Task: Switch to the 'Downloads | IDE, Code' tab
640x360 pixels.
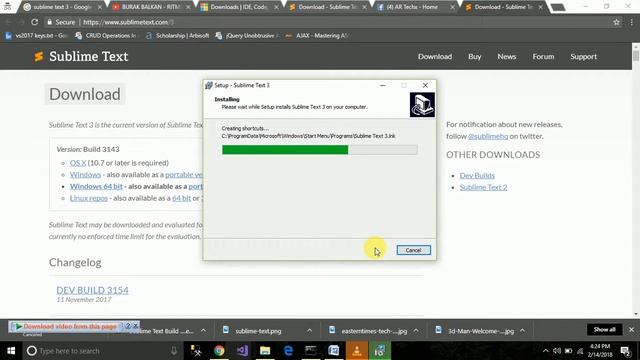Action: 239,7
